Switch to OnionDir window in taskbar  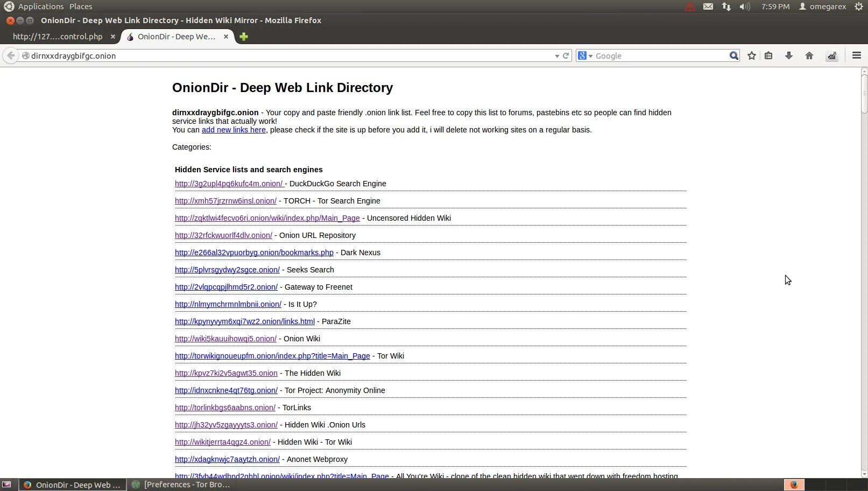73,485
